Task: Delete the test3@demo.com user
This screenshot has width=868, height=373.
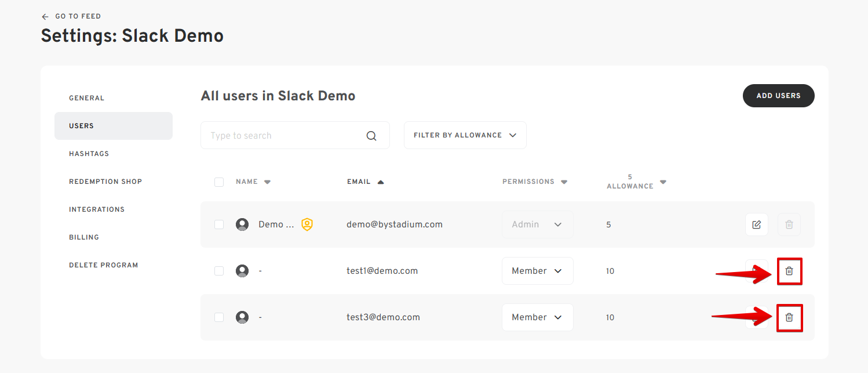Action: coord(789,317)
